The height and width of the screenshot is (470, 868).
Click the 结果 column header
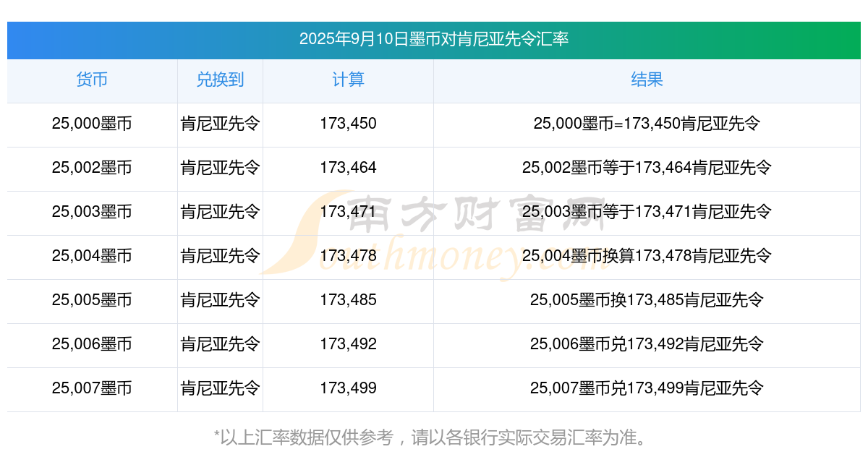click(x=647, y=80)
